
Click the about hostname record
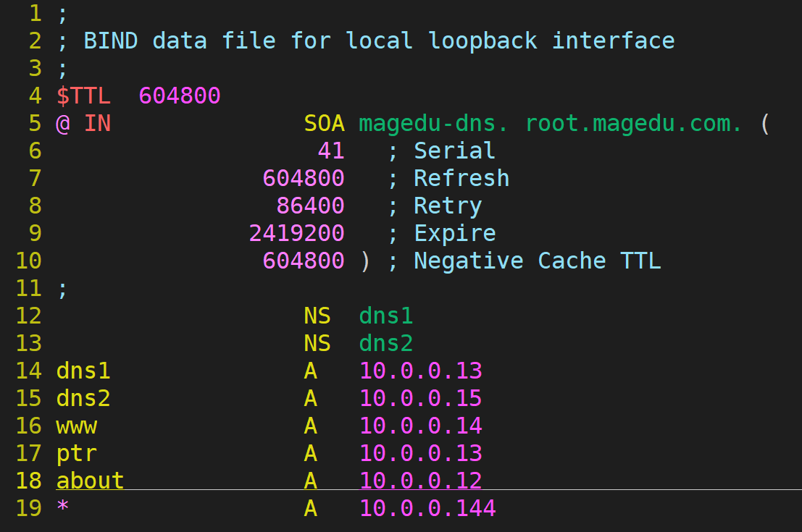90,481
